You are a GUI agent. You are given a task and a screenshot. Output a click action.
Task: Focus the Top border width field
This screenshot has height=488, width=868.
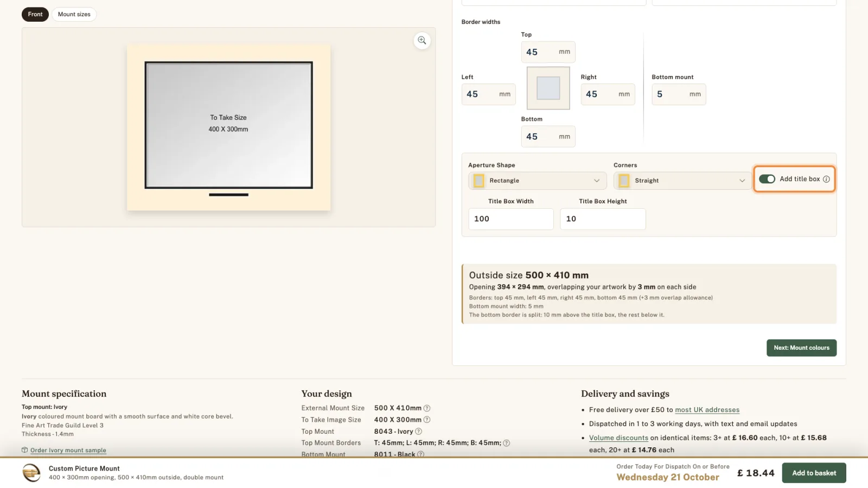[x=548, y=52]
